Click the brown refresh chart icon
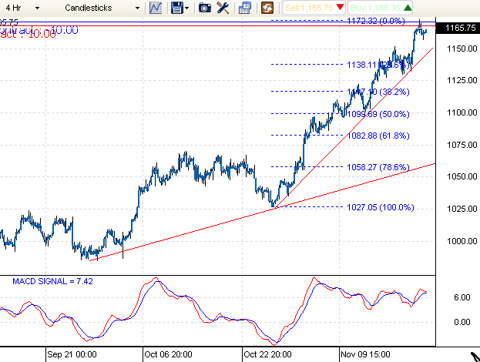This screenshot has width=480, height=362. 267,8
